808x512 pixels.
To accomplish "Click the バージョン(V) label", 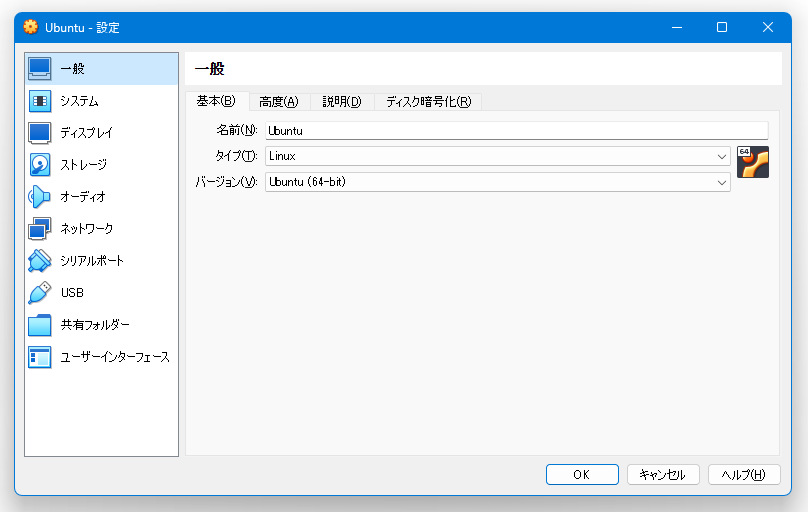I will [226, 182].
